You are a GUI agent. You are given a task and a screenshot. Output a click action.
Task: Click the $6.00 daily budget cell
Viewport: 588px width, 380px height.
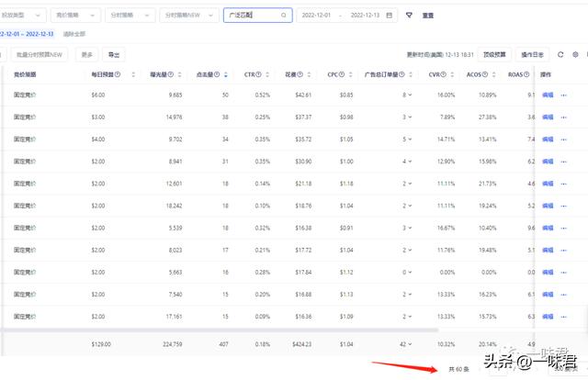point(98,95)
